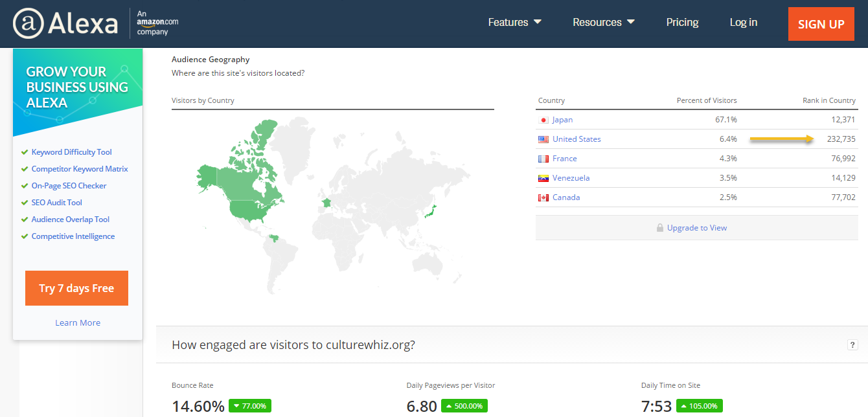Click the Country column header
The height and width of the screenshot is (417, 868).
pos(551,100)
